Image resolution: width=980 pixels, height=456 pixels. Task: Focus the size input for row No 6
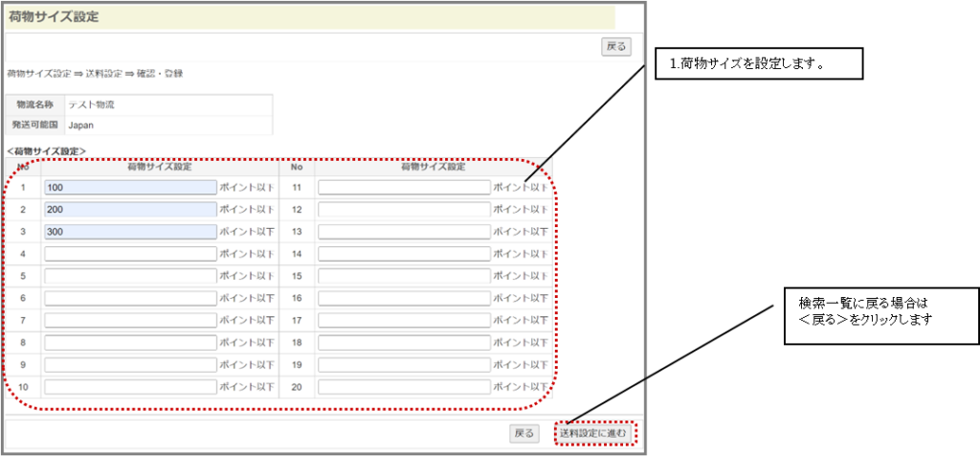(130, 298)
